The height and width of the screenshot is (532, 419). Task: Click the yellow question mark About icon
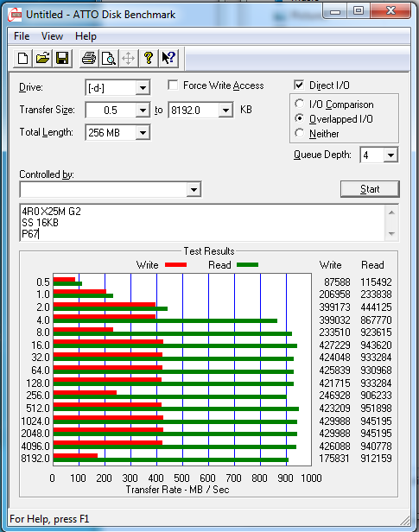149,59
